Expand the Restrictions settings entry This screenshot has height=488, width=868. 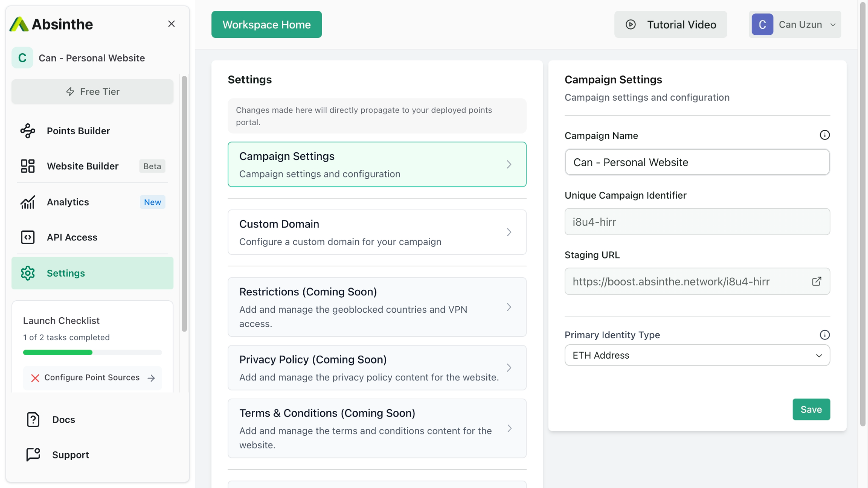(x=377, y=307)
